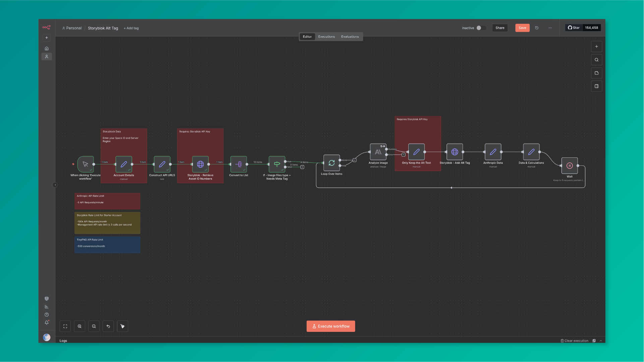Switch to the Evaluations tab
This screenshot has width=644, height=362.
(x=350, y=37)
